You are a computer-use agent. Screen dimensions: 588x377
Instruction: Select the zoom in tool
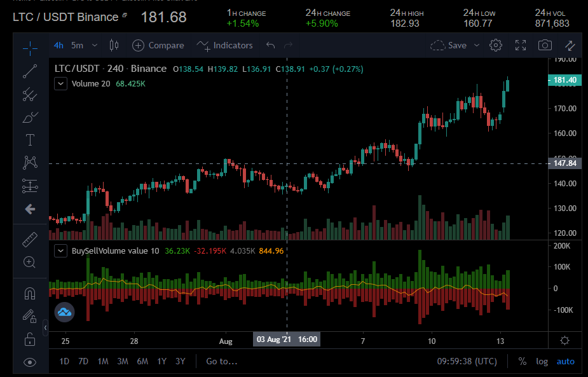tap(30, 262)
